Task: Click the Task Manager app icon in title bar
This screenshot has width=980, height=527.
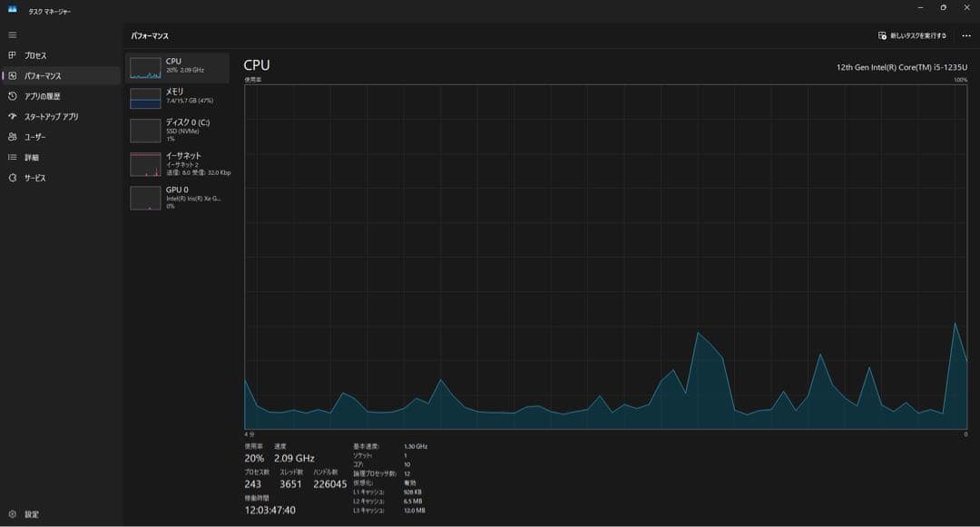Action: (x=13, y=10)
